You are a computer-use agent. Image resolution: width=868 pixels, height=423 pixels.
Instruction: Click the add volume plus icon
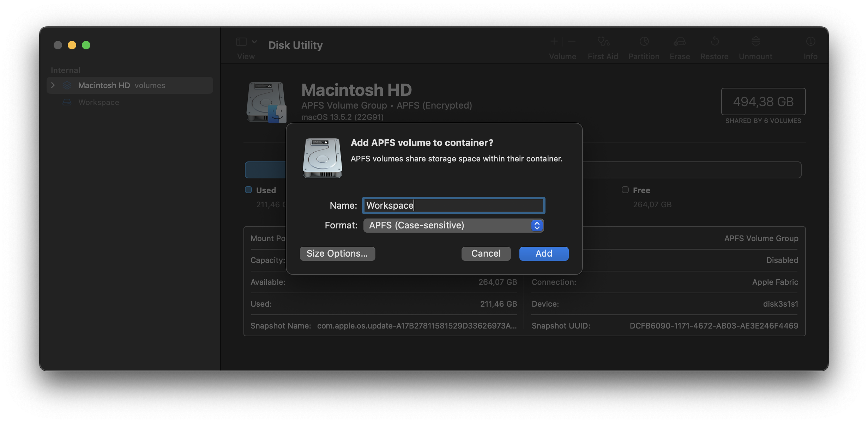[x=554, y=42]
